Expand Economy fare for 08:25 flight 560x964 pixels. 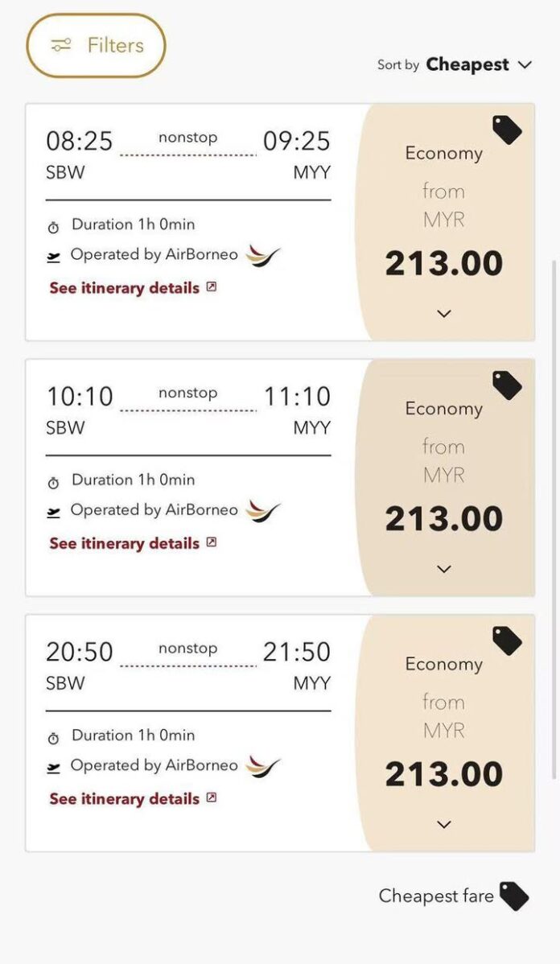pyautogui.click(x=444, y=313)
